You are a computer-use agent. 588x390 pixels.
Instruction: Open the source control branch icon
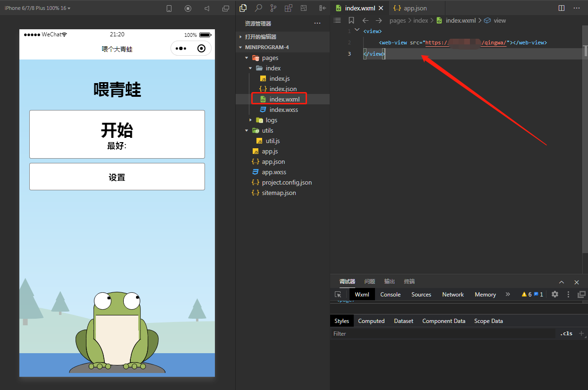pos(273,8)
